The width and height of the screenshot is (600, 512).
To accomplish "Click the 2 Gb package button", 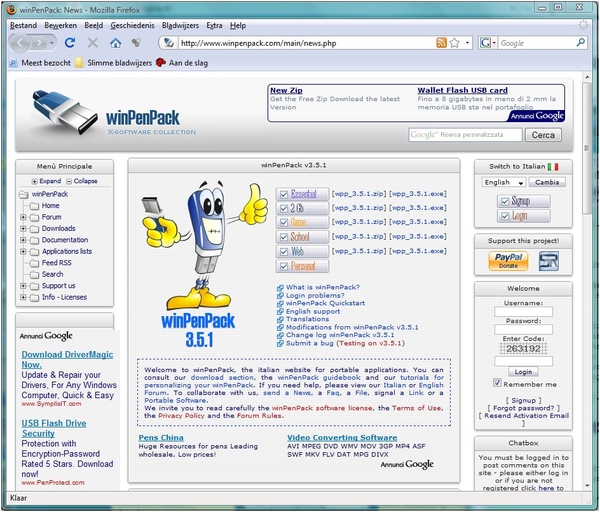I will (x=302, y=209).
